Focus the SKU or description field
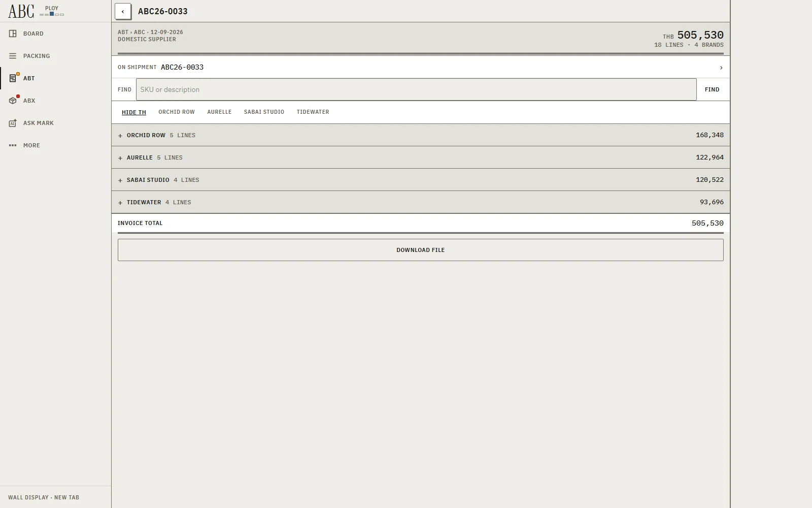Image resolution: width=812 pixels, height=508 pixels. coord(416,89)
